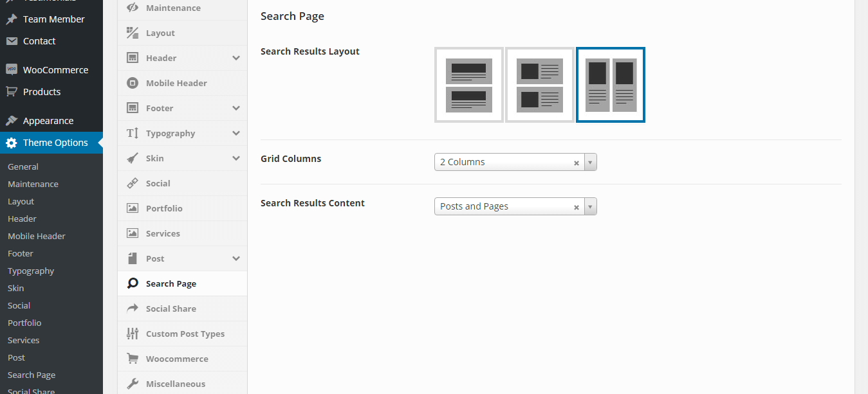Click the Maintenance eye icon in options panel
This screenshot has width=868, height=394.
tap(133, 8)
